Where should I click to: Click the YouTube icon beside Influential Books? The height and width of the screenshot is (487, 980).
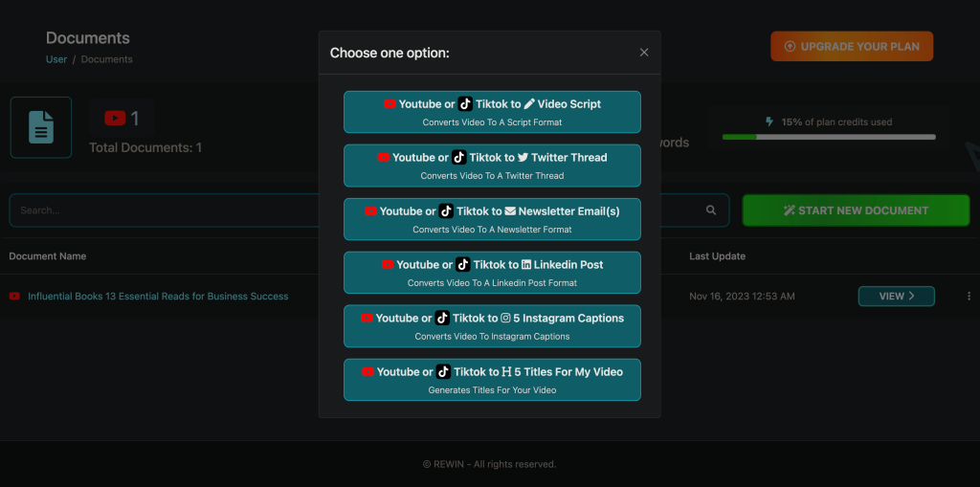14,297
